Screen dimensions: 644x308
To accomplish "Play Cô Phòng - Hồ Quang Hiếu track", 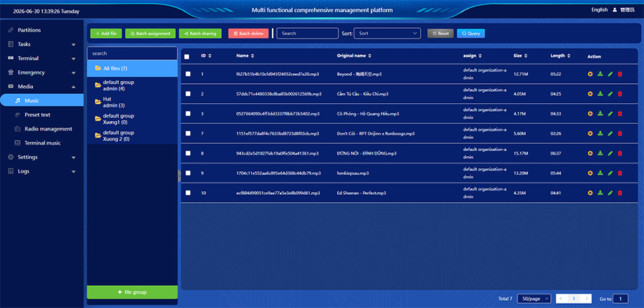I will point(590,113).
